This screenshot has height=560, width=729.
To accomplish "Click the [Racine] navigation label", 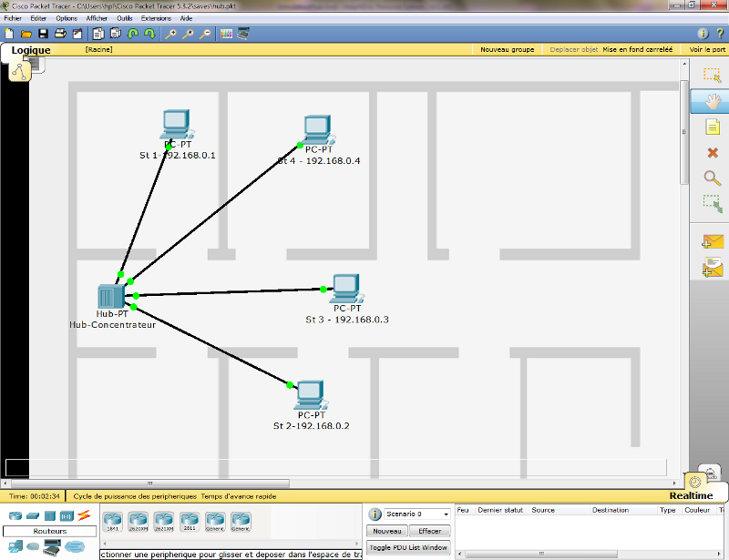I will coord(98,49).
